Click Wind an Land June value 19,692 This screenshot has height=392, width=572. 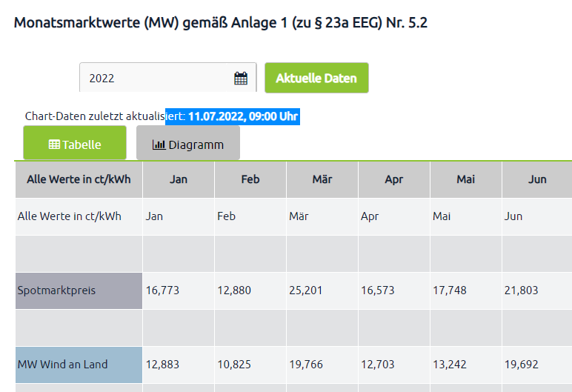click(521, 365)
